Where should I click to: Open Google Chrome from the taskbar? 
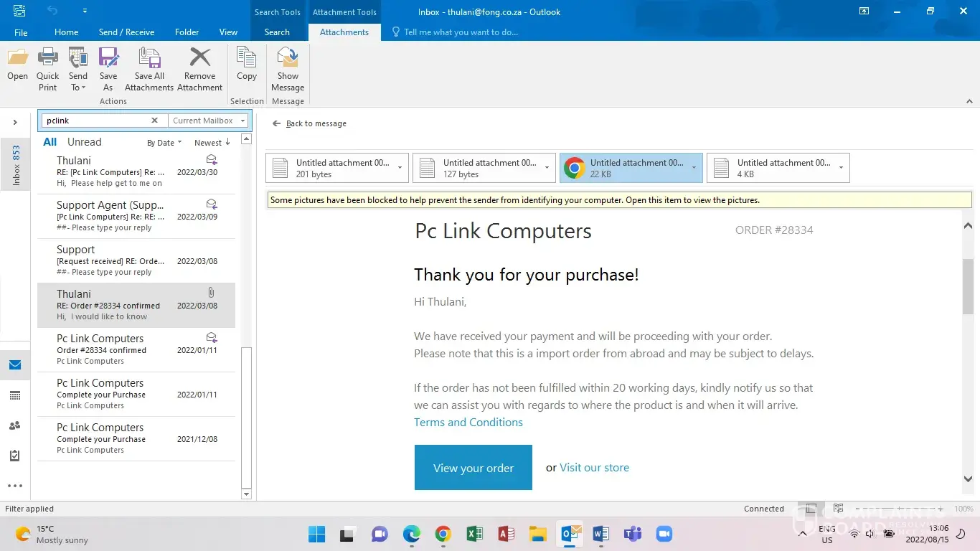(x=443, y=534)
